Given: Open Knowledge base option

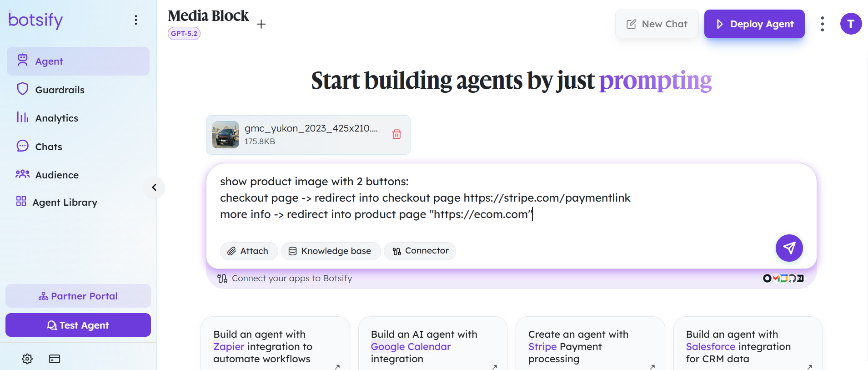Looking at the screenshot, I should pos(331,251).
